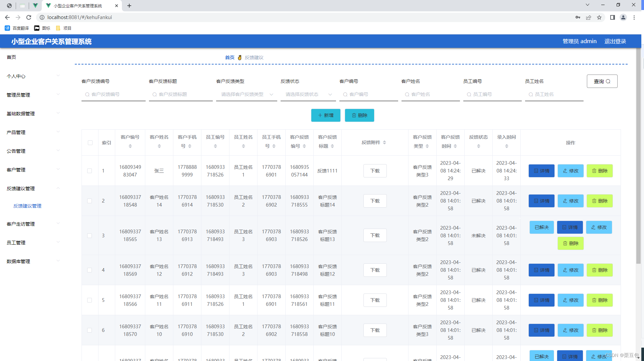Screen dimensions: 644x361
Task: Click the 退出登录 link in the header
Action: [x=615, y=41]
